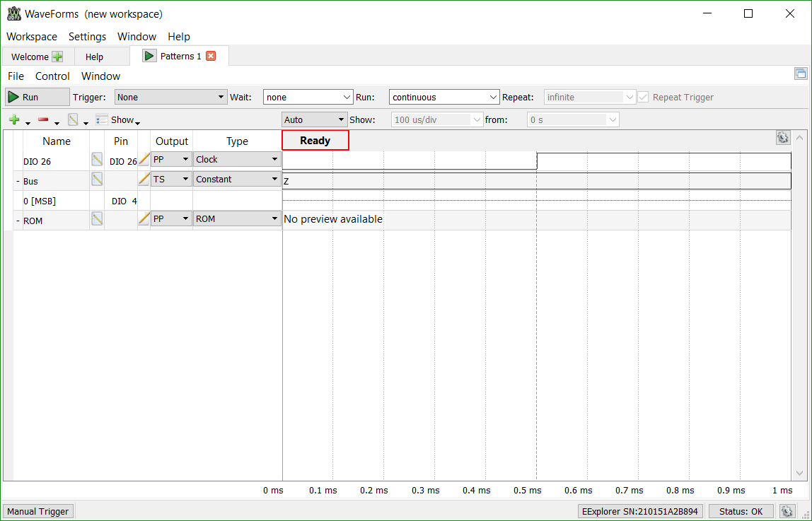Toggle the Repeat Trigger checkbox
The width and height of the screenshot is (812, 521).
[643, 98]
